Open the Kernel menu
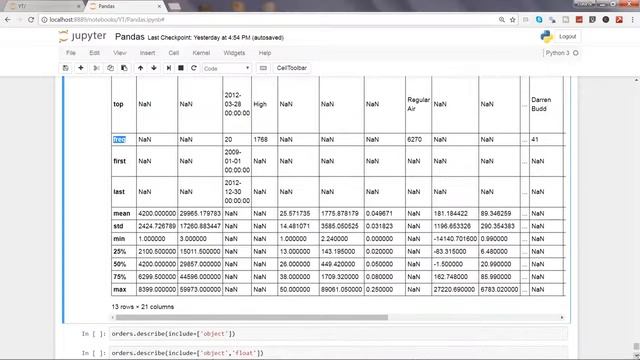640x360 pixels. 201,53
